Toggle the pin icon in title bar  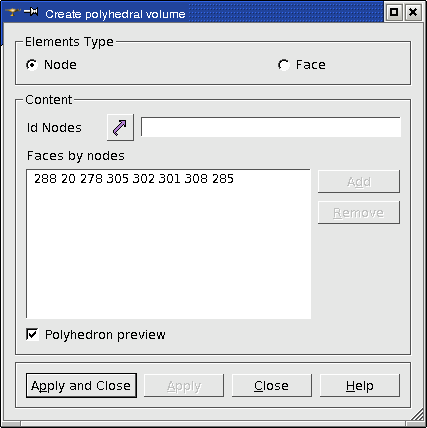[31, 12]
